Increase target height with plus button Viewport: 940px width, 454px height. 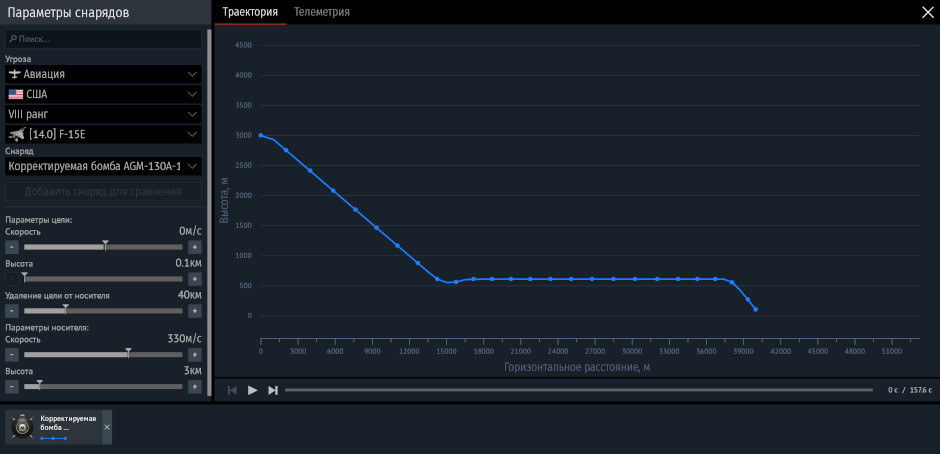pos(194,279)
